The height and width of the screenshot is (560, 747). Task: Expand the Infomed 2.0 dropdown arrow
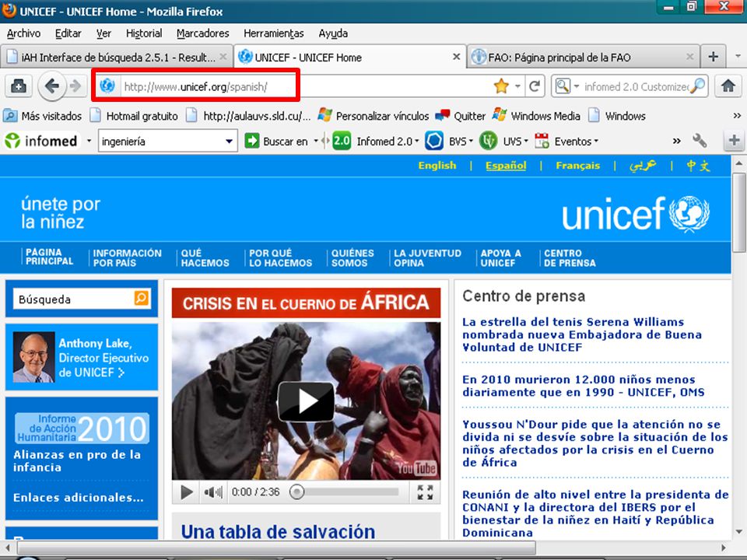tap(417, 141)
